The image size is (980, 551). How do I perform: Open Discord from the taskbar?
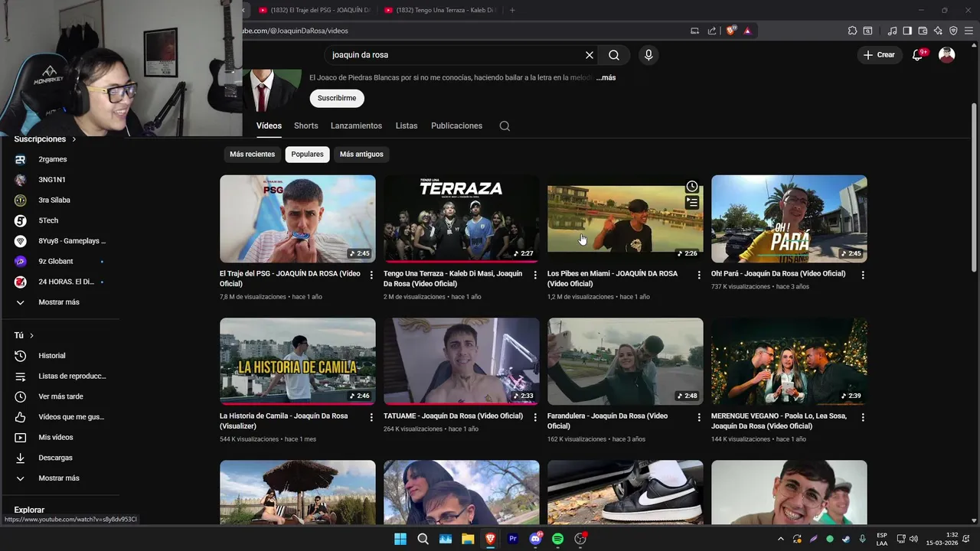(536, 539)
